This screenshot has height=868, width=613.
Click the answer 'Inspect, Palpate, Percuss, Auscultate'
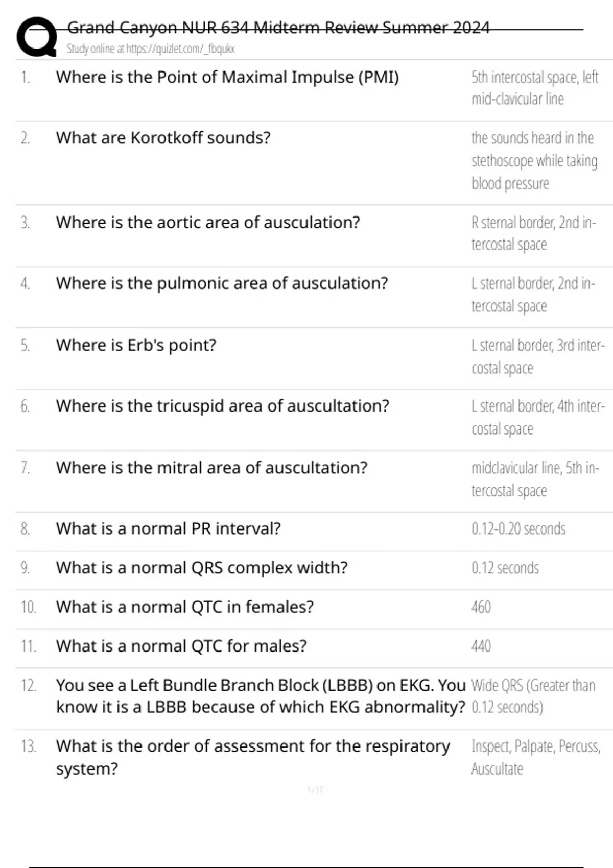[x=535, y=757]
